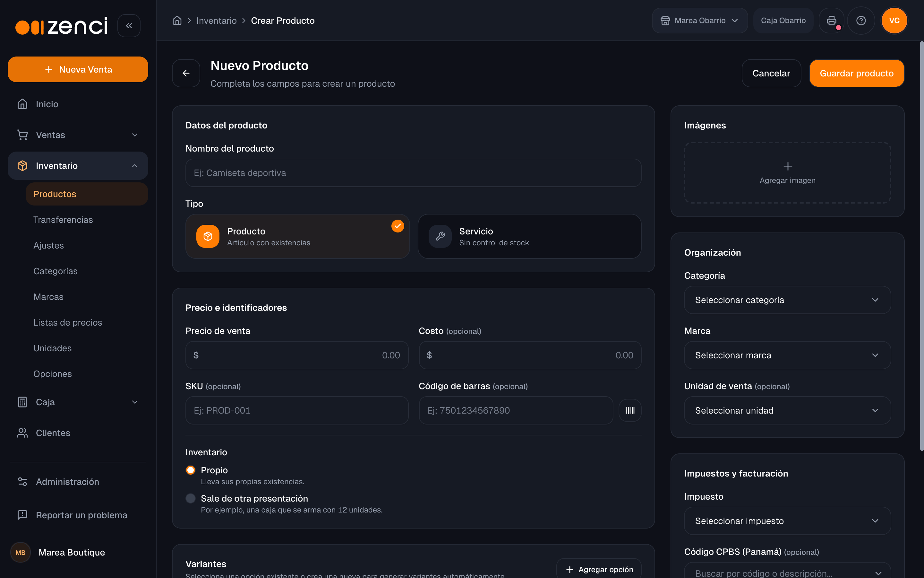Go back using the left-arrow button

186,73
